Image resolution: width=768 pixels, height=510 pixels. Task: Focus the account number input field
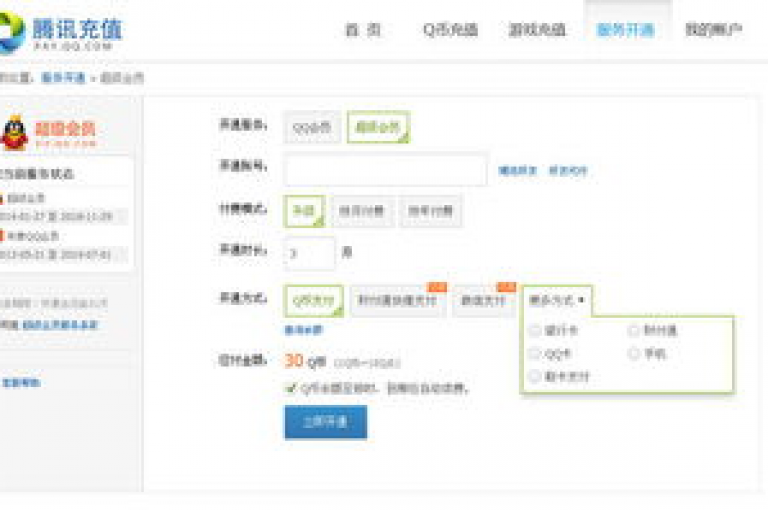point(385,170)
